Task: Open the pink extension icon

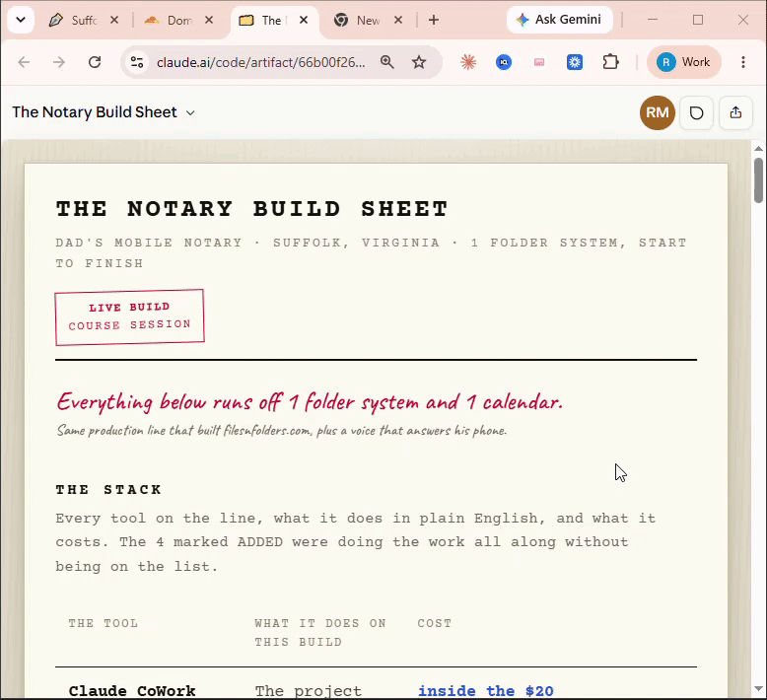Action: click(x=539, y=62)
